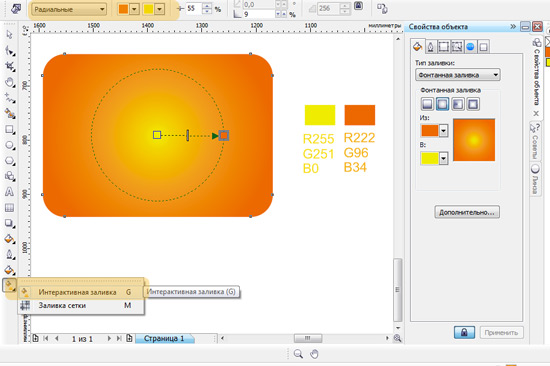Click the gradient preview thumbnail in docker
The width and height of the screenshot is (550, 366).
474,140
